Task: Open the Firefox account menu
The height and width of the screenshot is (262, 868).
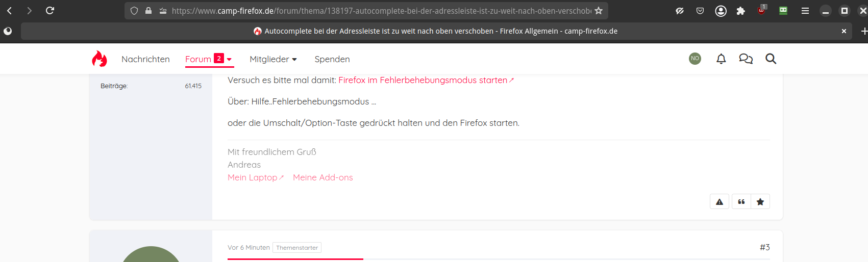Action: click(721, 11)
